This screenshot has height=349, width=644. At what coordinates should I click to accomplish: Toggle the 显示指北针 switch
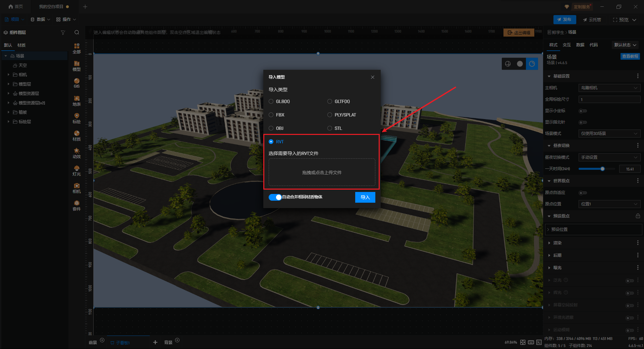click(x=583, y=122)
